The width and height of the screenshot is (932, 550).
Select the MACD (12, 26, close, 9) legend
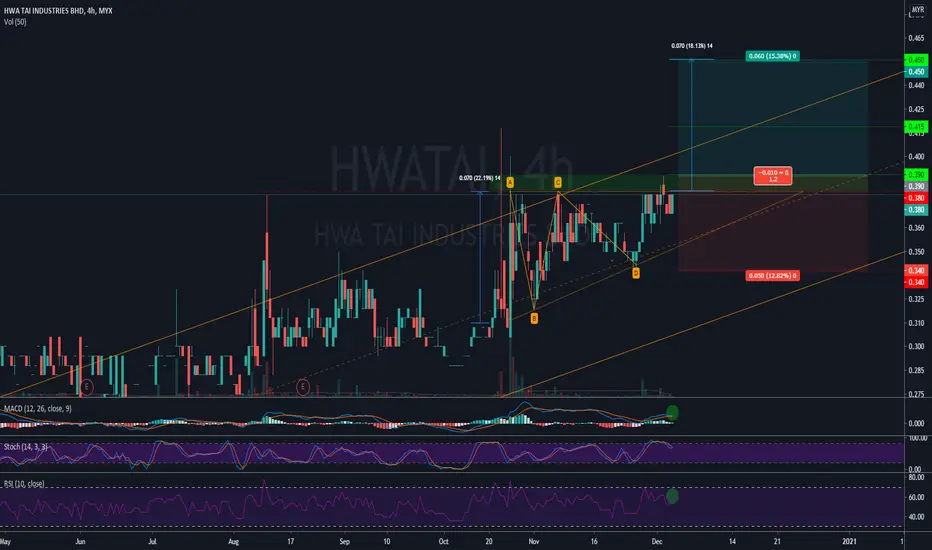tap(37, 408)
